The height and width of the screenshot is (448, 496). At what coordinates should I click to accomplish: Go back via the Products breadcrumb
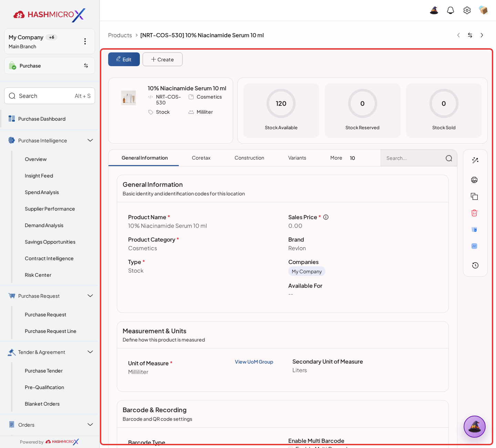pos(120,35)
